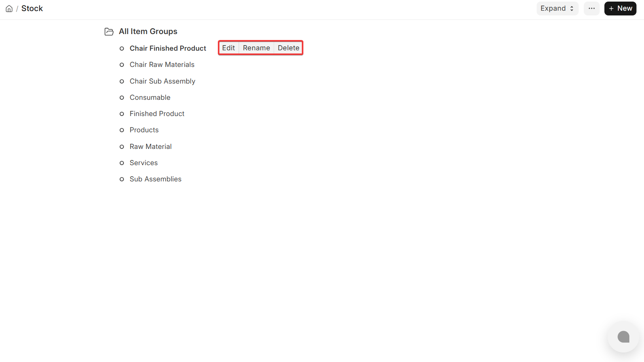Viewport: 644px width, 362px height.
Task: Click bullet circle beside Chair Raw Materials
Action: [122, 65]
